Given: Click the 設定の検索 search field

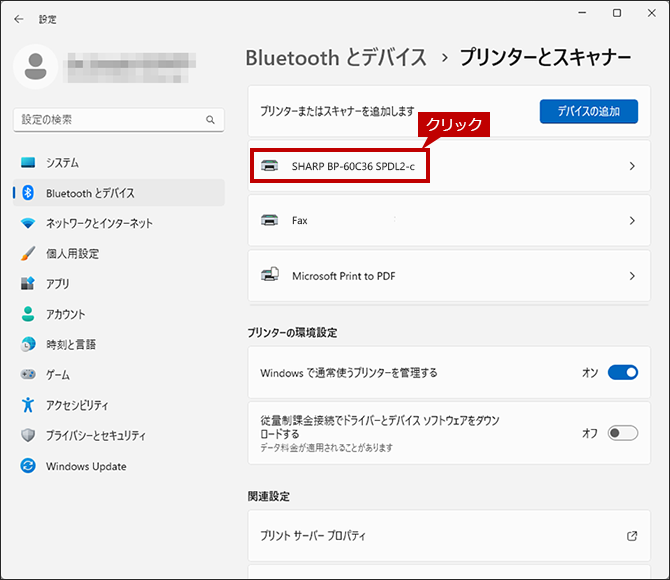Looking at the screenshot, I should click(119, 120).
